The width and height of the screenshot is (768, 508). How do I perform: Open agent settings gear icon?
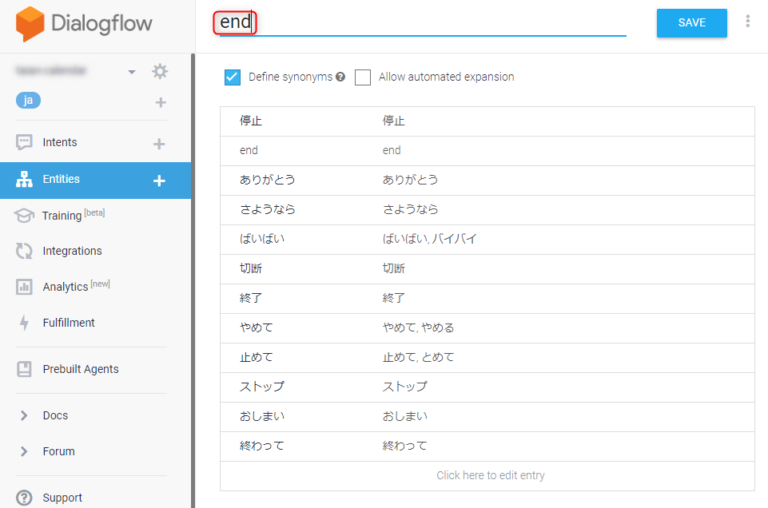(160, 71)
